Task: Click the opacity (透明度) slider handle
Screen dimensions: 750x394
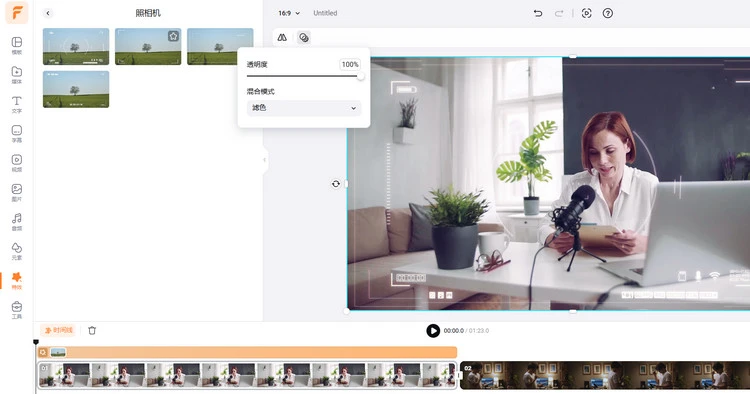Action: click(x=360, y=76)
